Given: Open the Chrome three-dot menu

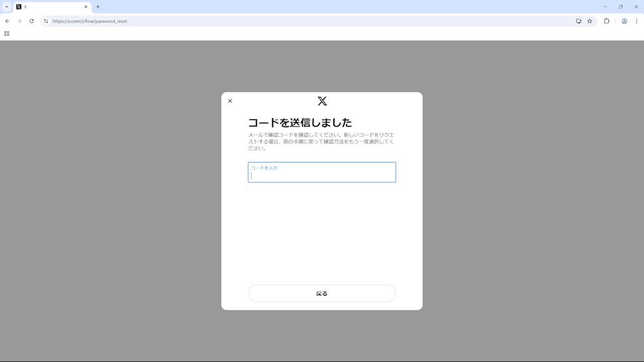Looking at the screenshot, I should [x=637, y=21].
